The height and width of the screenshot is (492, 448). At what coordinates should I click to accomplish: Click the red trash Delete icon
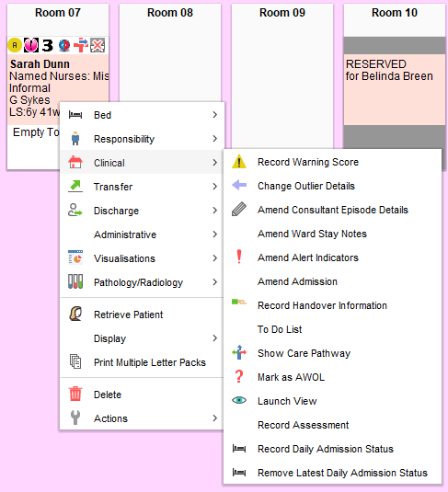tap(75, 395)
